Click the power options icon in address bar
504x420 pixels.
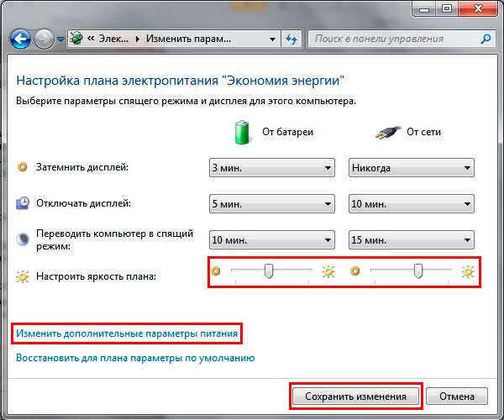coord(76,39)
